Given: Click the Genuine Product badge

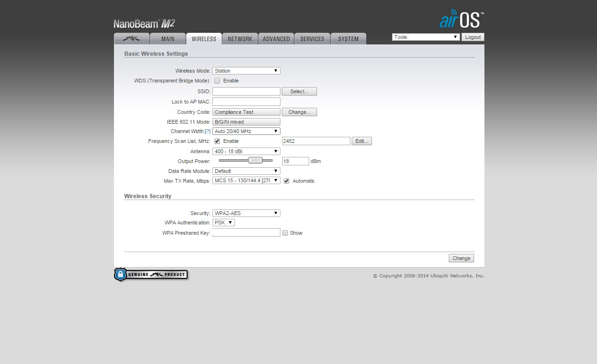Looking at the screenshot, I should (151, 275).
